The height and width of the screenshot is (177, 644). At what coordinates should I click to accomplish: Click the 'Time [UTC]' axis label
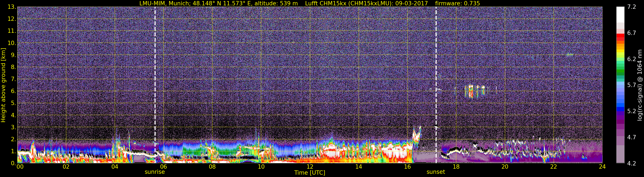click(x=310, y=173)
